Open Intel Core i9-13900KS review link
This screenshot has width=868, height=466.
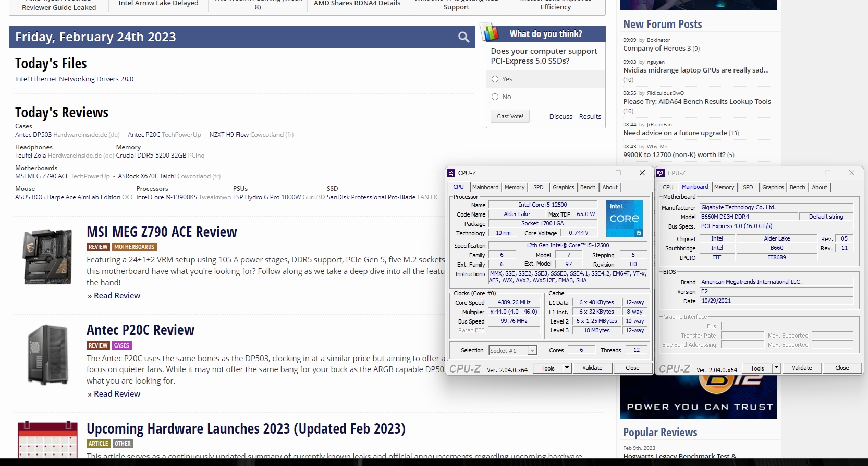[166, 197]
